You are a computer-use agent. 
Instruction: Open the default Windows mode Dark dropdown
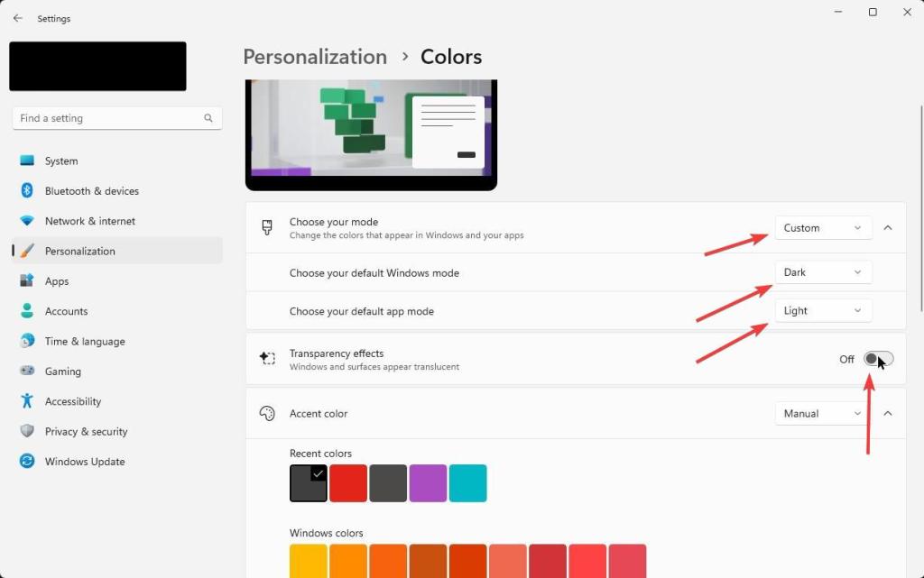tap(823, 272)
